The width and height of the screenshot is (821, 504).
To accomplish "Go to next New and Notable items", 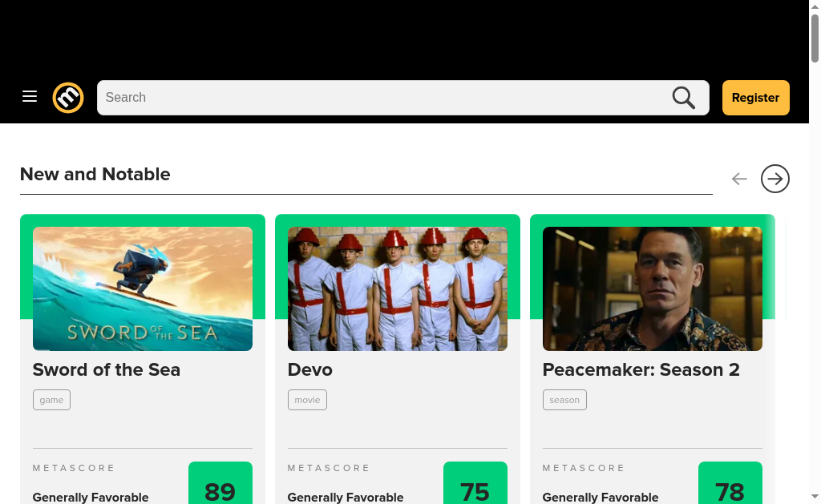I will [x=775, y=179].
